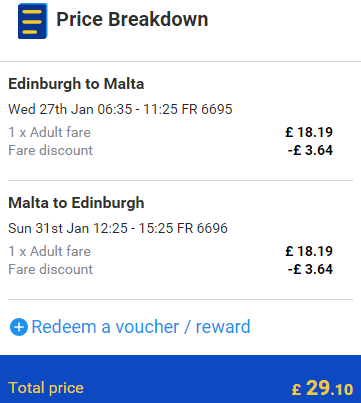Click outbound 1 x Adult fare label
The width and height of the screenshot is (361, 403).
[49, 132]
